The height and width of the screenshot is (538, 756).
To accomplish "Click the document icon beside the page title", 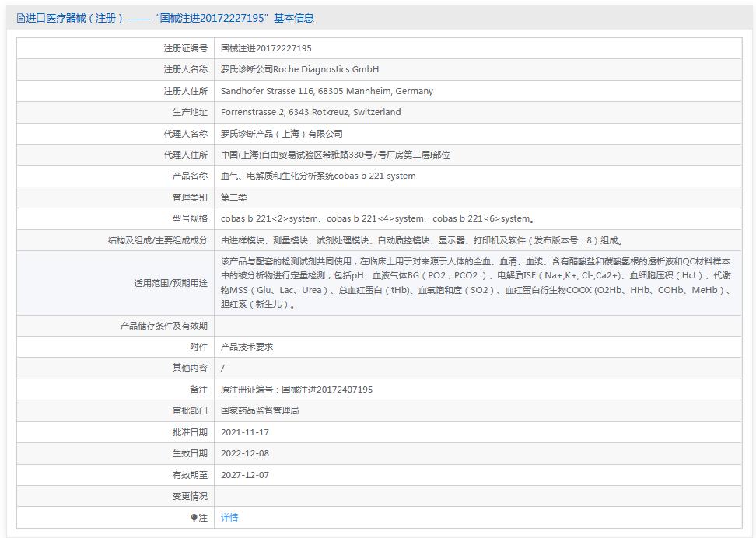I will coord(21,19).
